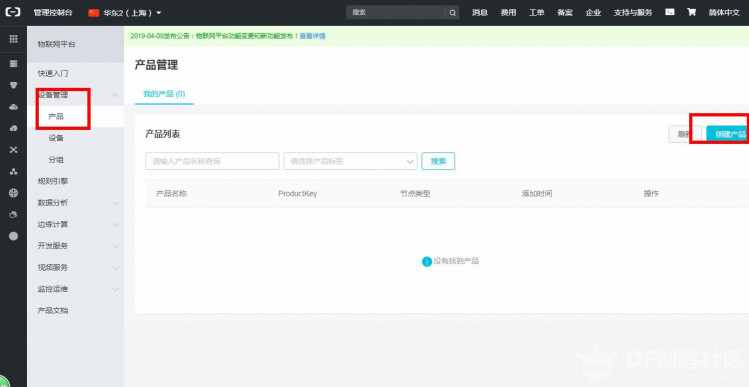The height and width of the screenshot is (387, 749).
Task: Expand the 边缘计算 menu section
Action: pos(115,225)
